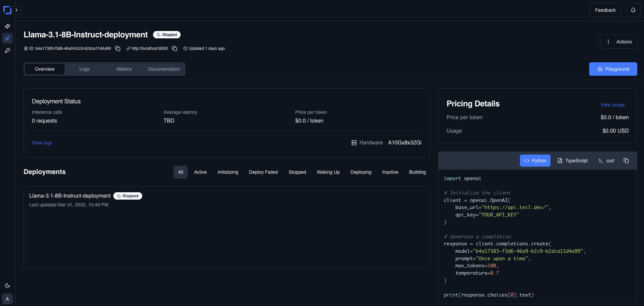
Task: Filter deployments by Building
Action: (x=417, y=172)
